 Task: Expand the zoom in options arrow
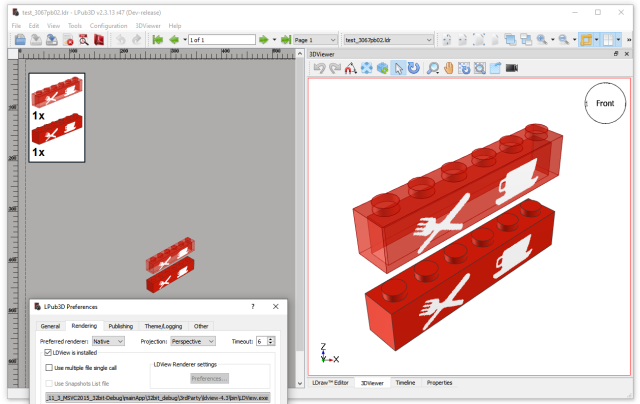(553, 40)
